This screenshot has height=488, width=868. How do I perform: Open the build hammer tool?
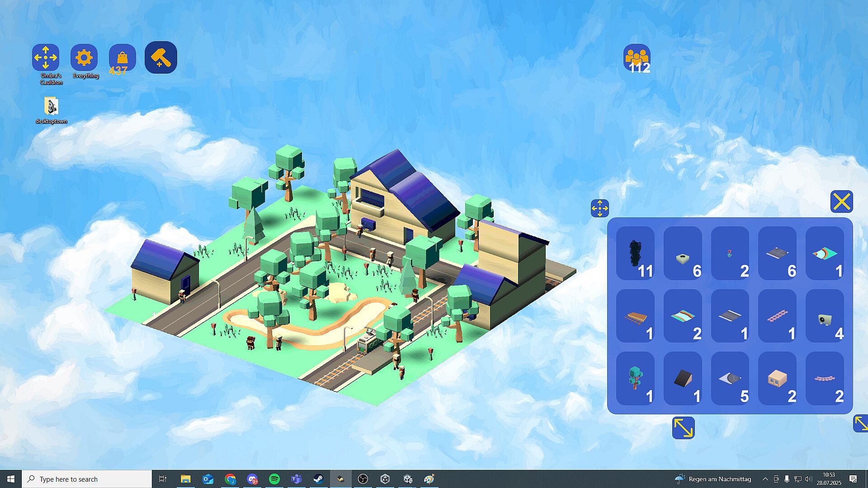coord(160,57)
